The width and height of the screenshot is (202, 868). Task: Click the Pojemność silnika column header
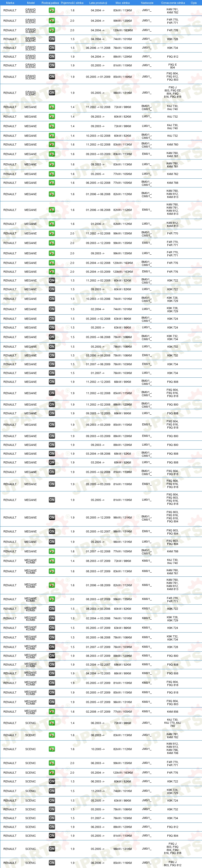click(72, 3)
